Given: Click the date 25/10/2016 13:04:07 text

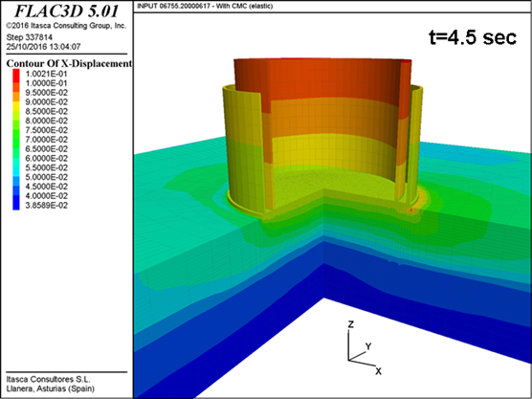Looking at the screenshot, I should pyautogui.click(x=43, y=47).
